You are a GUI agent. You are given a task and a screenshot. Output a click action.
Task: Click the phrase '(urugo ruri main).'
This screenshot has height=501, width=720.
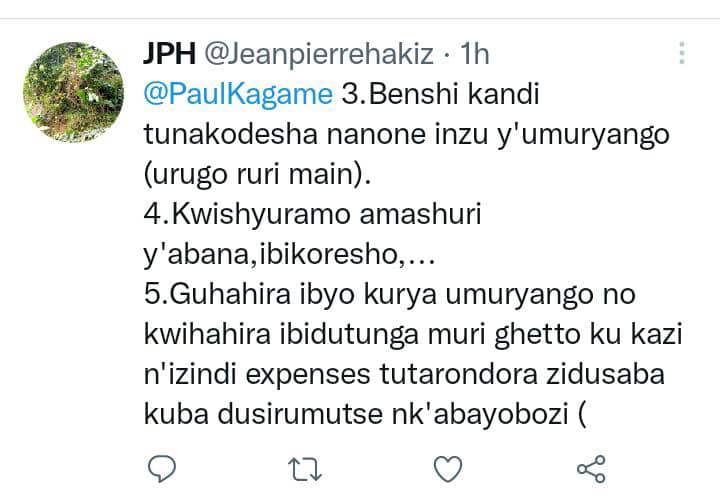point(257,175)
